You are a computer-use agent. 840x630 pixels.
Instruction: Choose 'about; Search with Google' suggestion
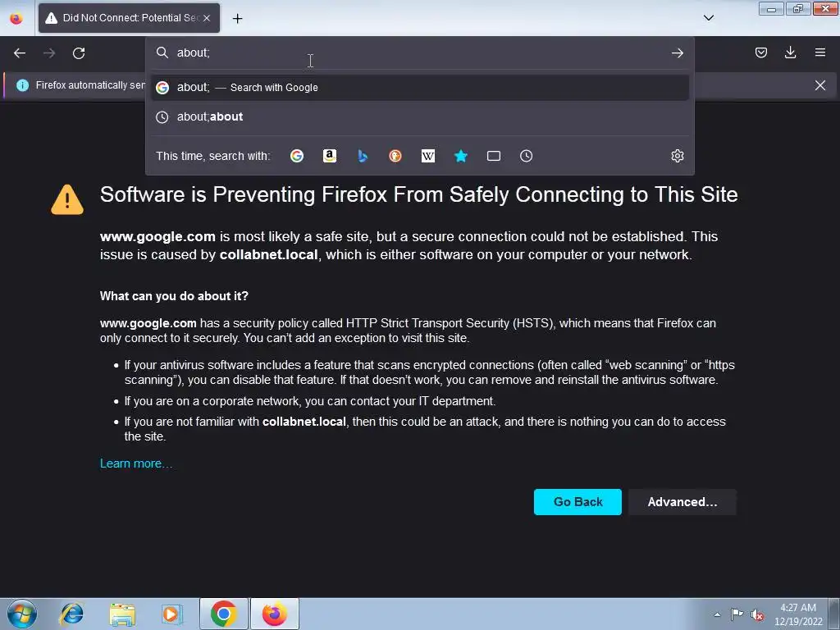(420, 87)
